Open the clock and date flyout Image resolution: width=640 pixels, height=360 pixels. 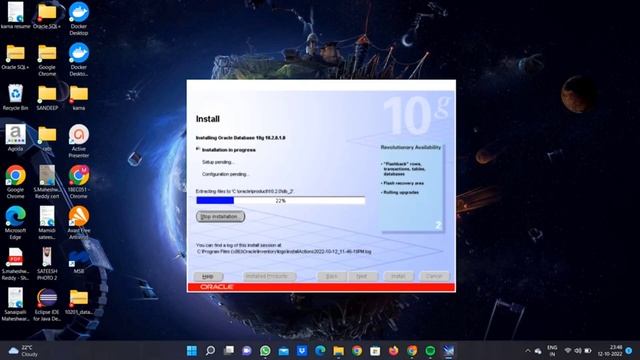[x=610, y=351]
